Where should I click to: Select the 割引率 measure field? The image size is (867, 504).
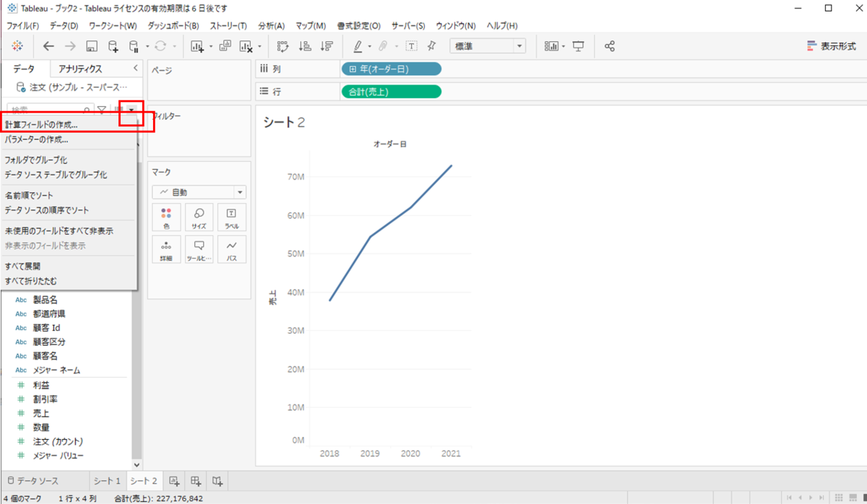45,399
